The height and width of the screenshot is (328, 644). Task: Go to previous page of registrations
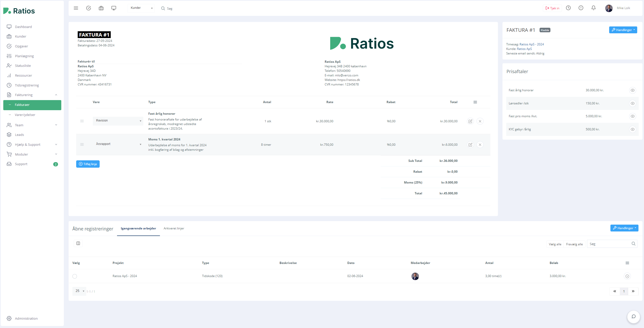615,291
